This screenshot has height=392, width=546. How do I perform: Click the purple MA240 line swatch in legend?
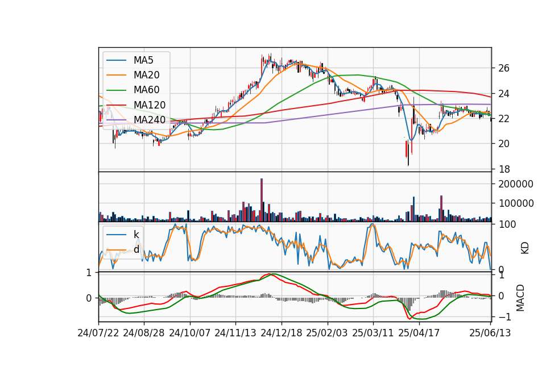116,120
